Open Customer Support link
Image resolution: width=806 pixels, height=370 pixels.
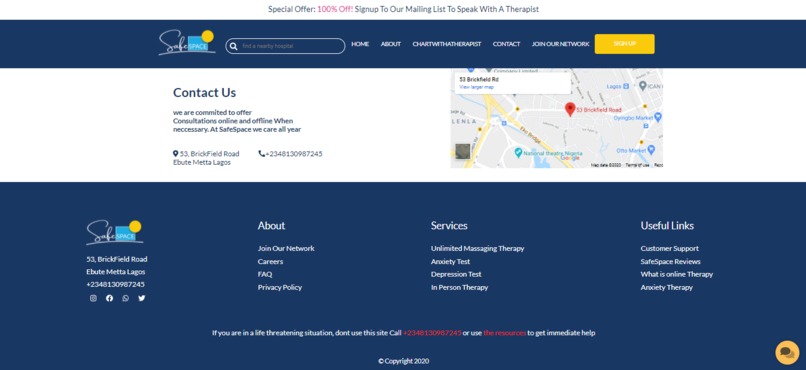[x=669, y=248]
